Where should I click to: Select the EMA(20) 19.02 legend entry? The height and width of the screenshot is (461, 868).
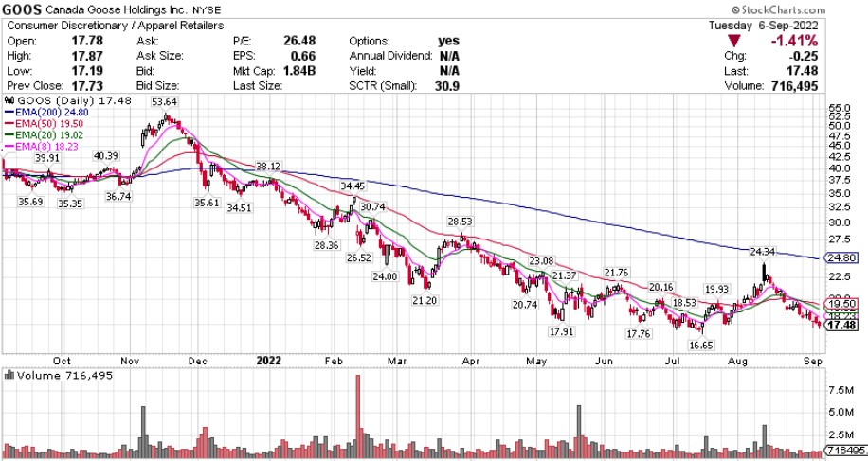coord(44,134)
